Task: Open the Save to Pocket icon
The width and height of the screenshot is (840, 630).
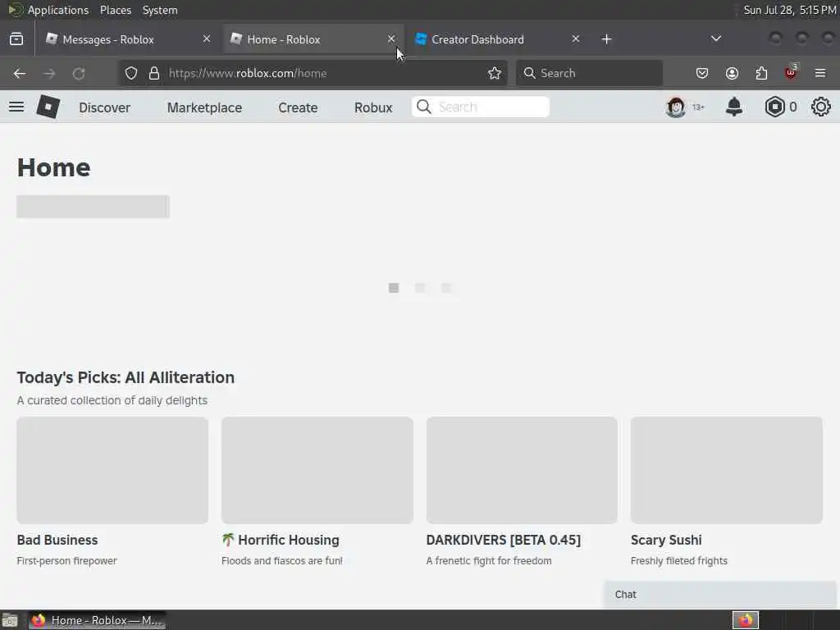Action: coord(702,73)
